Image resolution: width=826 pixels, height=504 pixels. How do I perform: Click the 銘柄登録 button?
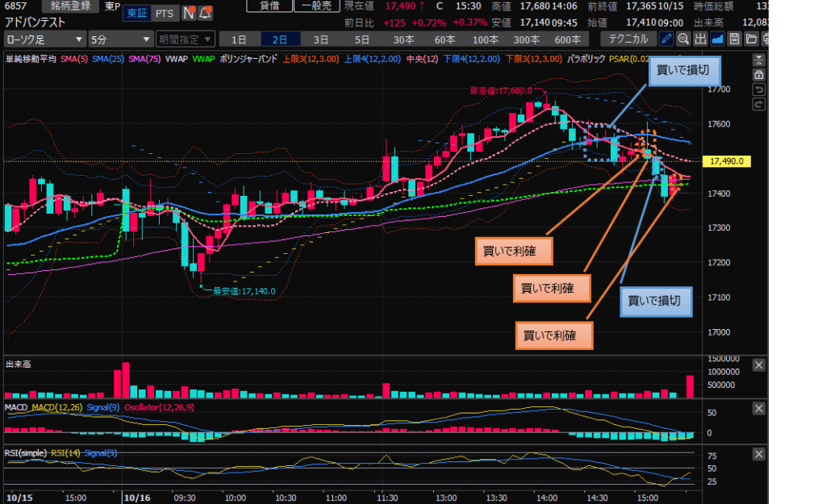71,6
